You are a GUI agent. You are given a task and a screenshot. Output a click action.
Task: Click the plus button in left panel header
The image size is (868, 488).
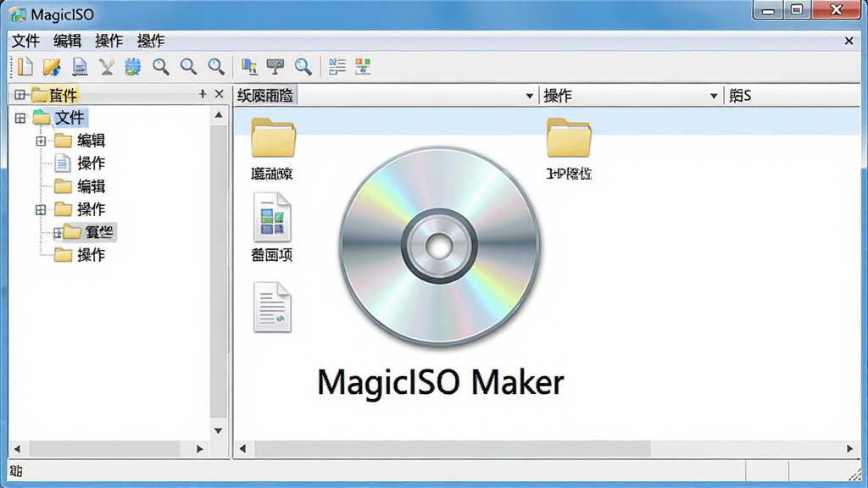[203, 94]
